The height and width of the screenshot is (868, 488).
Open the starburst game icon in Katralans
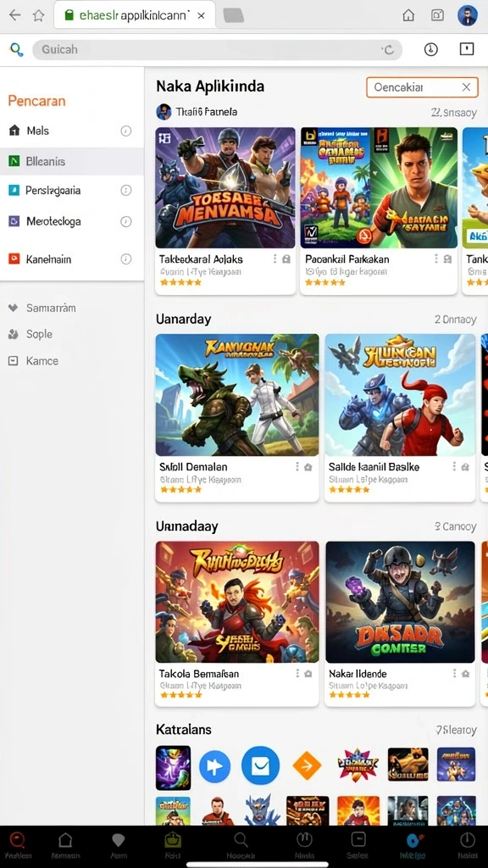point(358,765)
